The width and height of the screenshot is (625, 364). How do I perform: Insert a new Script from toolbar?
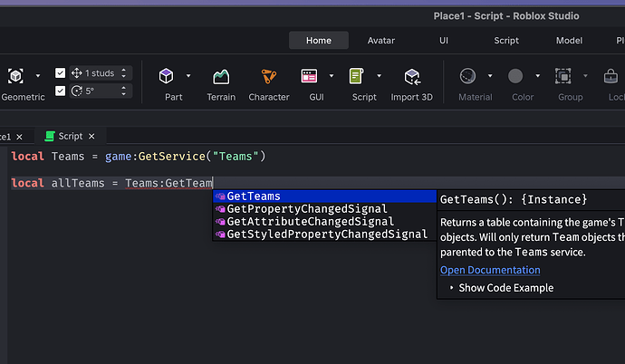356,76
